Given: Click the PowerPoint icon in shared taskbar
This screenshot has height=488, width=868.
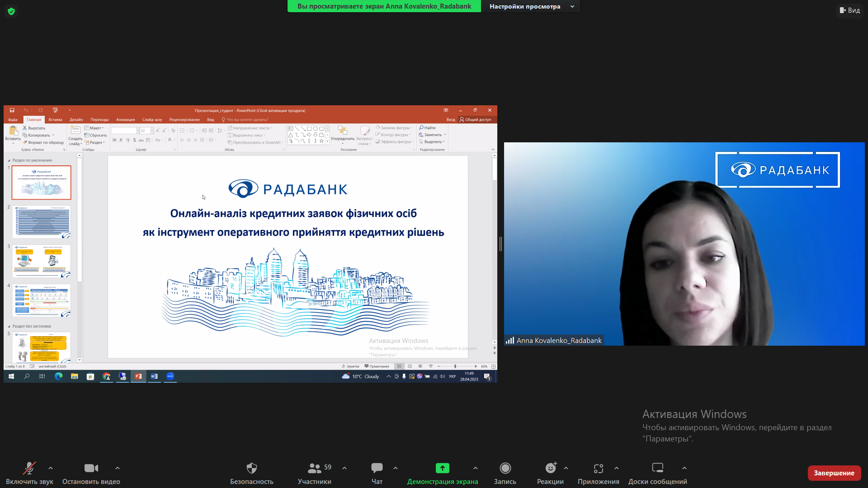Looking at the screenshot, I should coord(138,376).
